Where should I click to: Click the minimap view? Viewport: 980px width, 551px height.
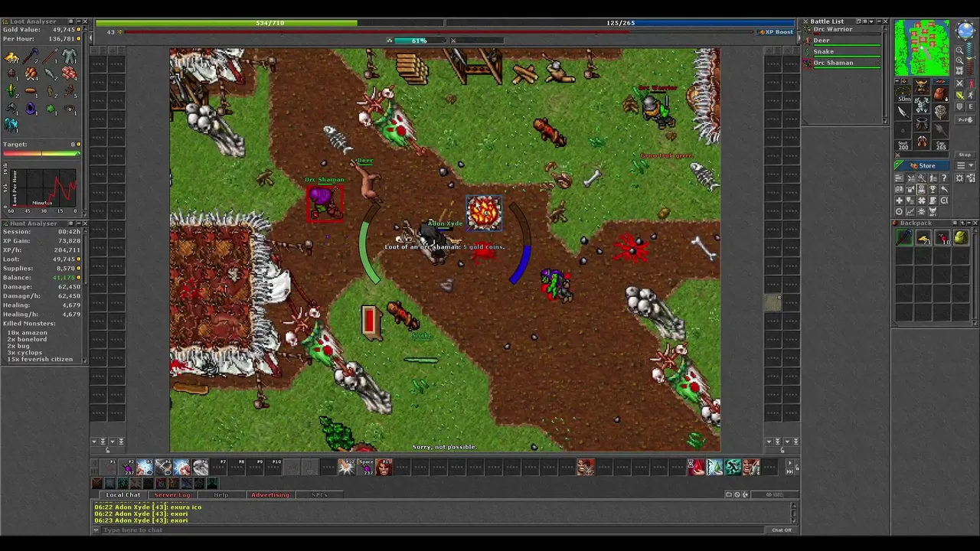[x=922, y=48]
